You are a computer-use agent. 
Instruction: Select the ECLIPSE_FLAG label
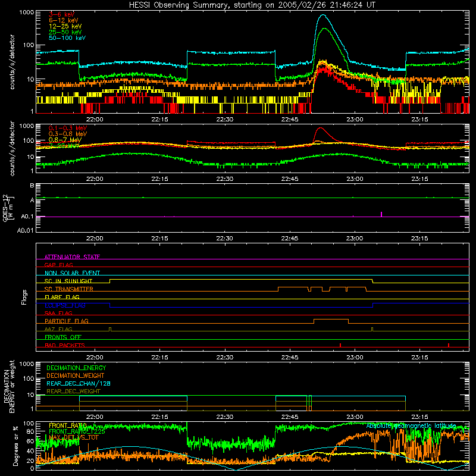[65, 305]
